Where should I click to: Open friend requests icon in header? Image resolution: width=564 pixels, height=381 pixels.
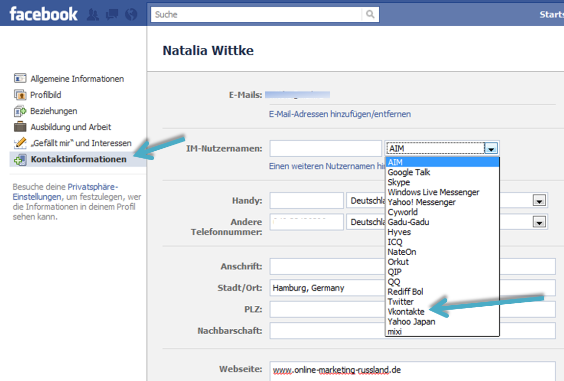coord(93,14)
